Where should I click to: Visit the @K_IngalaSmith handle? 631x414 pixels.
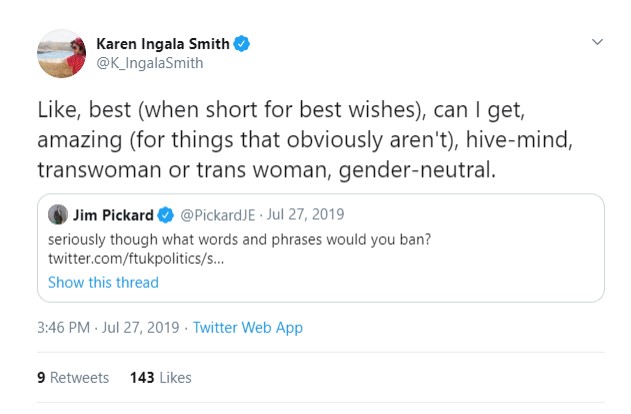point(149,63)
